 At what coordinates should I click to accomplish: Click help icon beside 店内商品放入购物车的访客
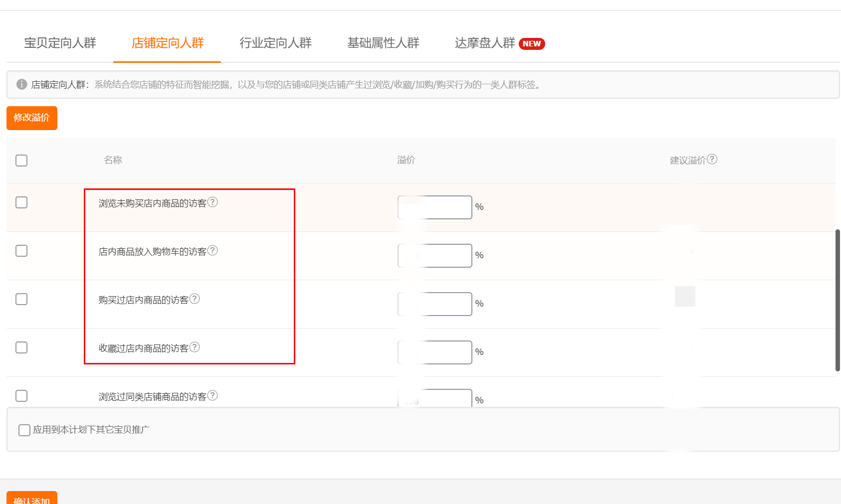click(212, 250)
